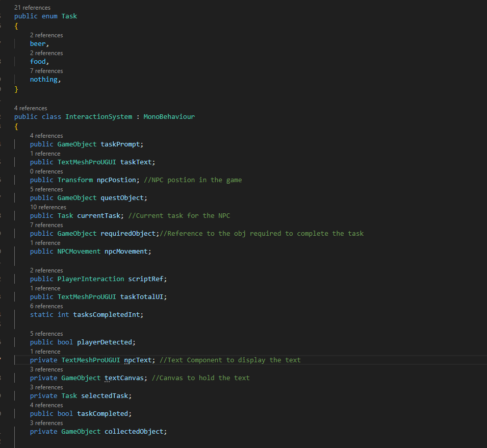Image resolution: width=487 pixels, height=448 pixels.
Task: Click the requiredObject variable name
Action: click(128, 234)
